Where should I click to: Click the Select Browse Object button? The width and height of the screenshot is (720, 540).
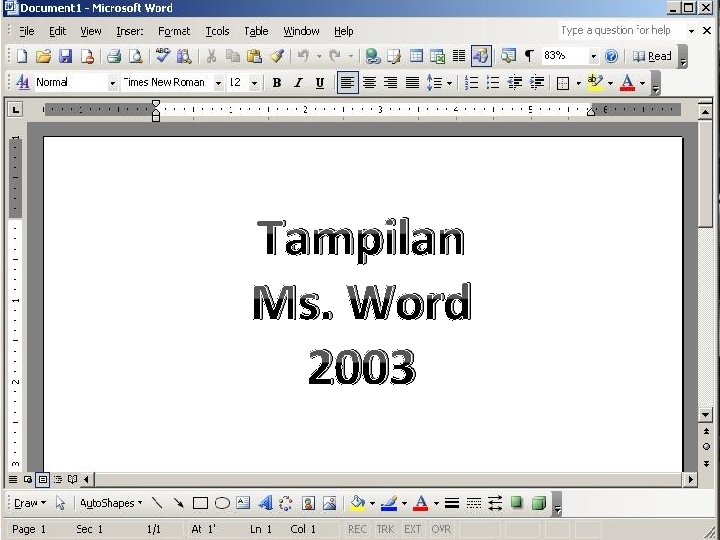pyautogui.click(x=706, y=446)
